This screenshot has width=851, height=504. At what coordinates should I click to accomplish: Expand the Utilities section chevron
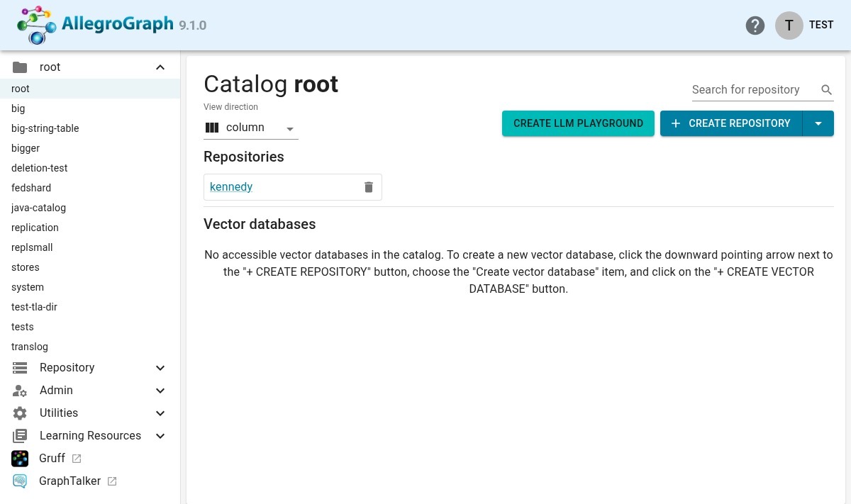[x=160, y=413]
